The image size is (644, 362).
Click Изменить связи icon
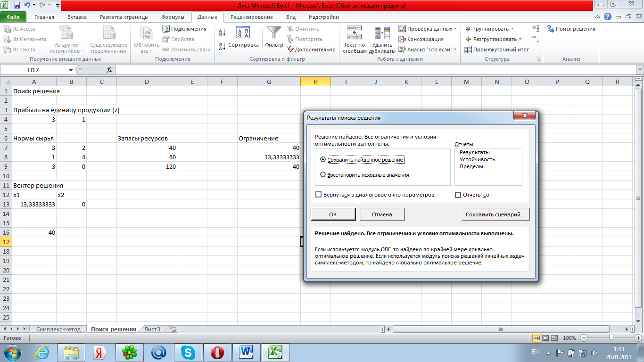click(166, 49)
